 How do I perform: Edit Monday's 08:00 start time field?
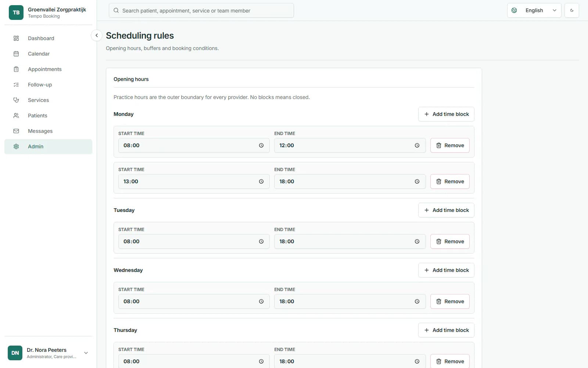(x=194, y=145)
